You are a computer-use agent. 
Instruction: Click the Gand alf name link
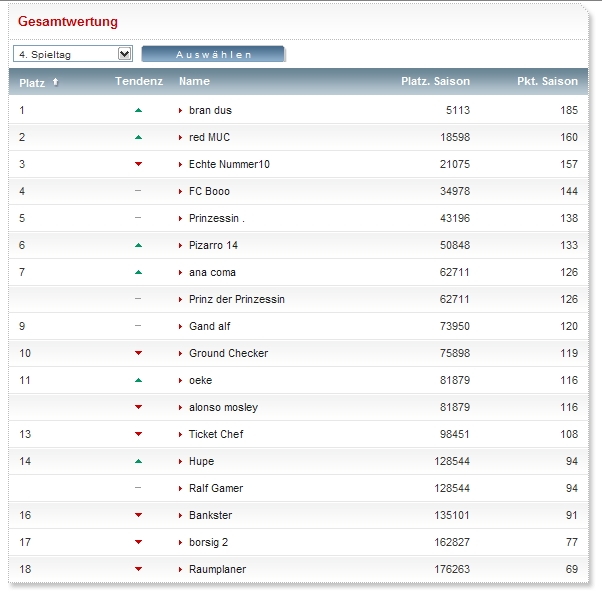[x=209, y=326]
